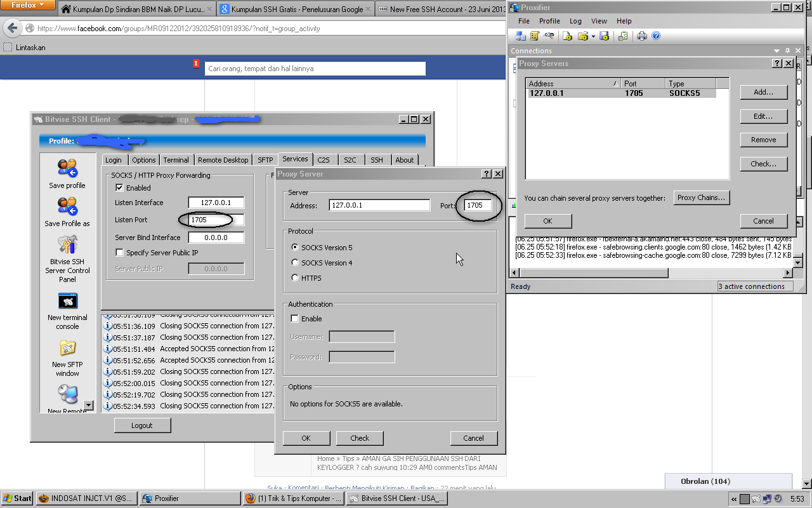Open Bitvise SSH Server Control Panel icon
The width and height of the screenshot is (812, 508).
(x=67, y=245)
